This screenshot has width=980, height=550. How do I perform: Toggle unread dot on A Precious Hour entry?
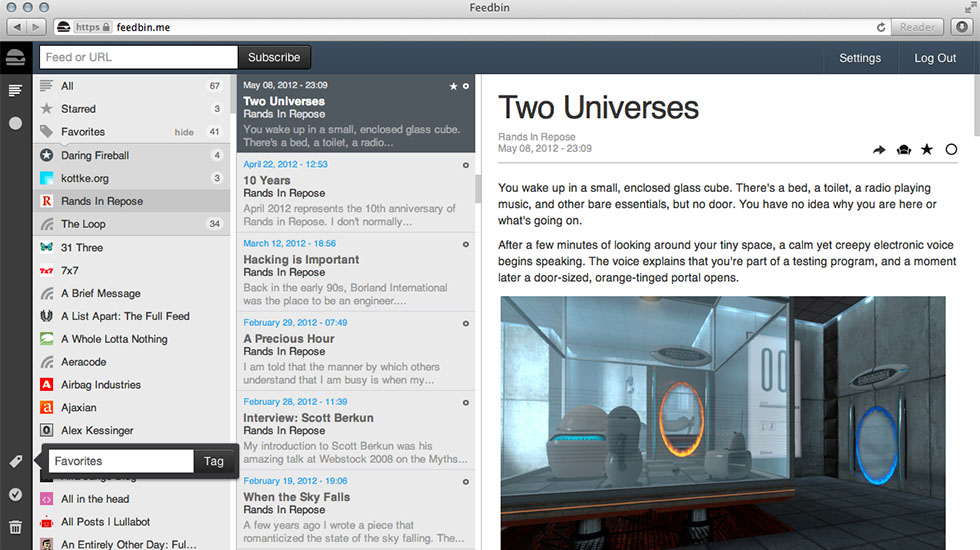pos(466,323)
